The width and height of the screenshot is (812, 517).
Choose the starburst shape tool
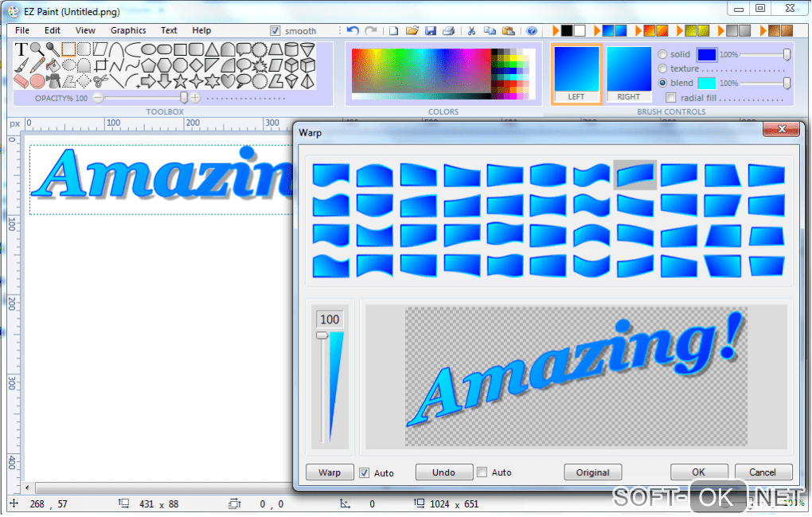click(x=260, y=66)
